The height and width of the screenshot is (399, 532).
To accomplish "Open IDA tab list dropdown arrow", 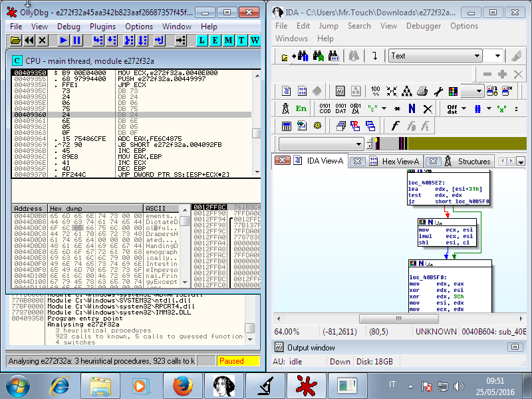I will 521,162.
